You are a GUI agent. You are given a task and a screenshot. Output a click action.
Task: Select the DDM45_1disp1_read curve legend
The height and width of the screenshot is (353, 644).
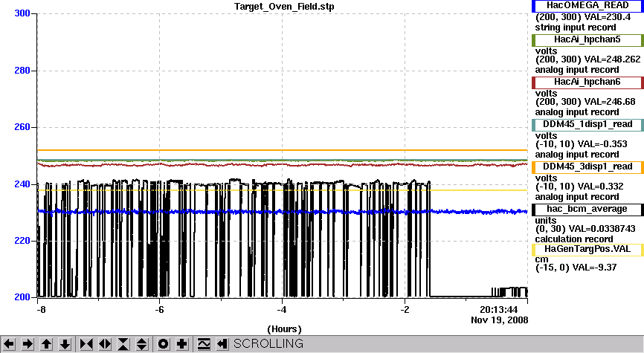point(587,124)
